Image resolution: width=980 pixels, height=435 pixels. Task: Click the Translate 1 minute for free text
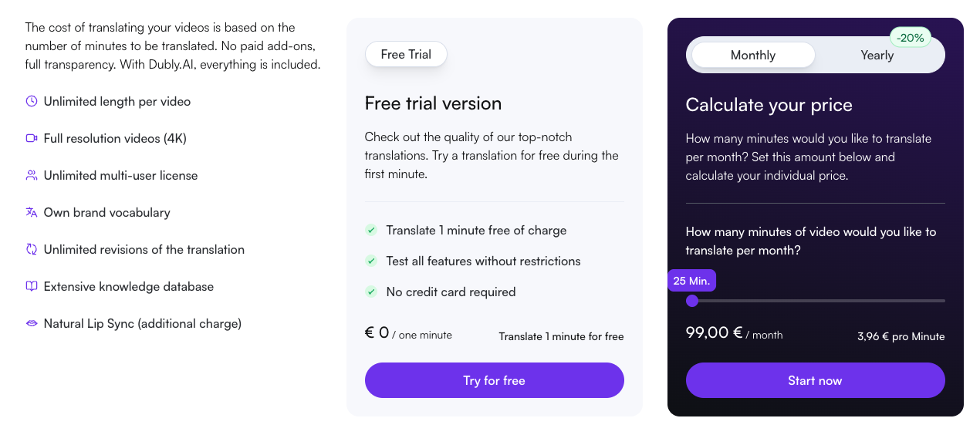coord(561,336)
